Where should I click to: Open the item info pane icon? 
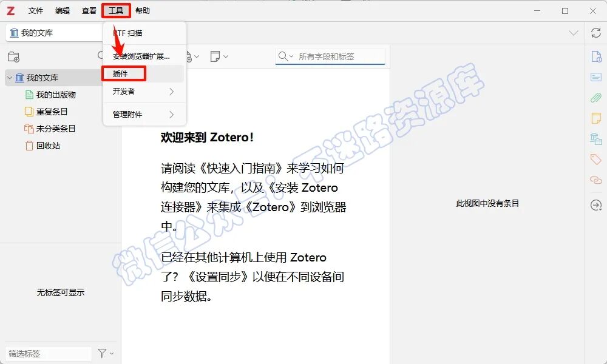596,57
